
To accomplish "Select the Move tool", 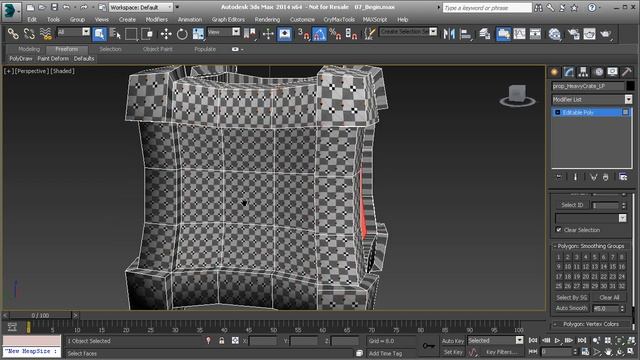I will (166, 34).
